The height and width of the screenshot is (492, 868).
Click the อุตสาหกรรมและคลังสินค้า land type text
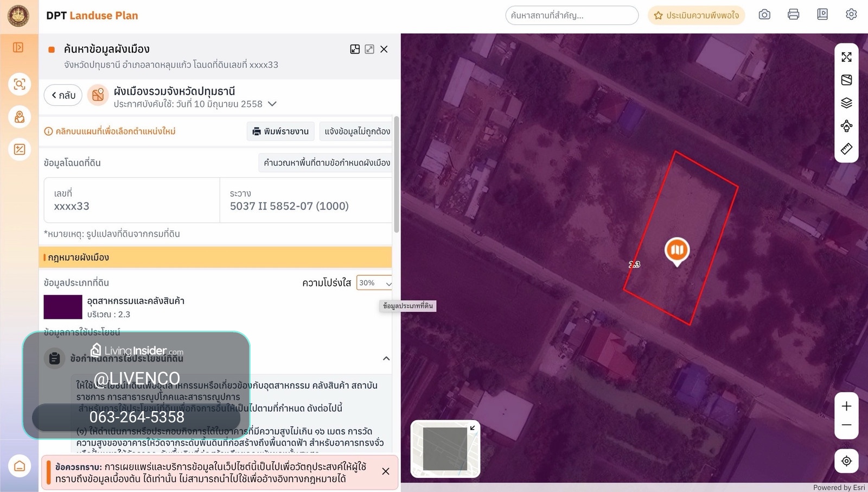(x=136, y=301)
